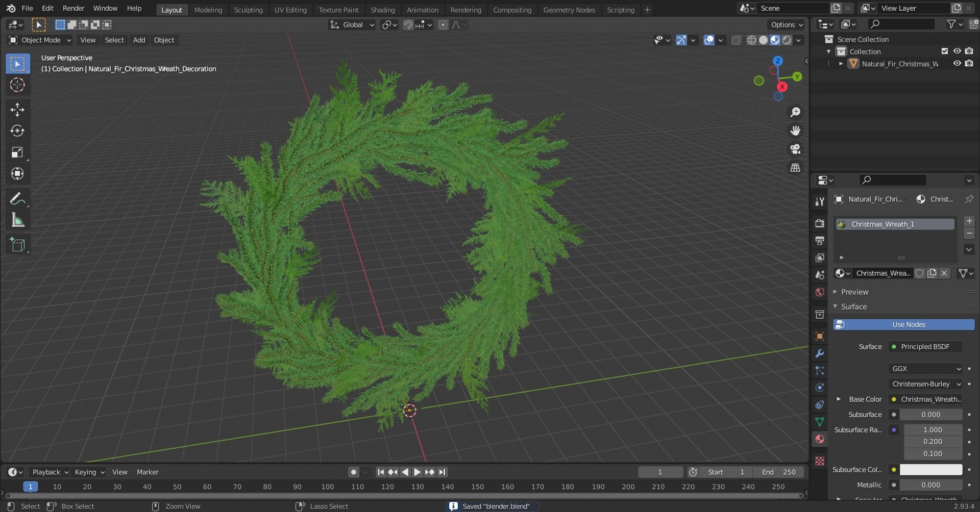Viewport: 980px width, 512px height.
Task: Open the Render properties tab
Action: [x=820, y=223]
